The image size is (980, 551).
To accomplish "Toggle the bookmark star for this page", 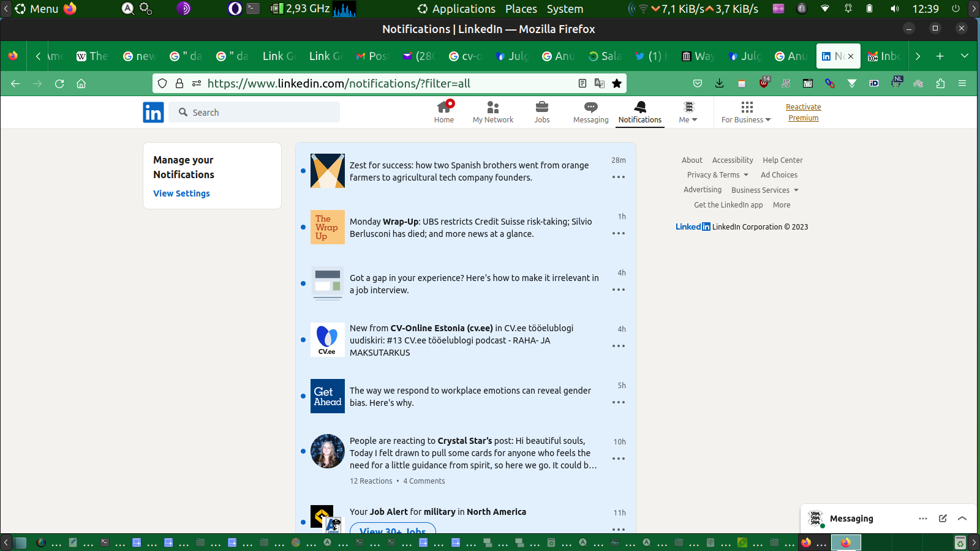I will coord(617,83).
